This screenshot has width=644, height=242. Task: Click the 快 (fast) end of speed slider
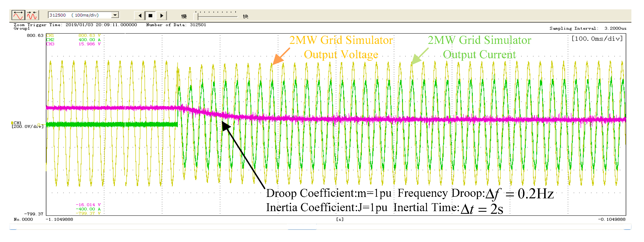tap(246, 16)
